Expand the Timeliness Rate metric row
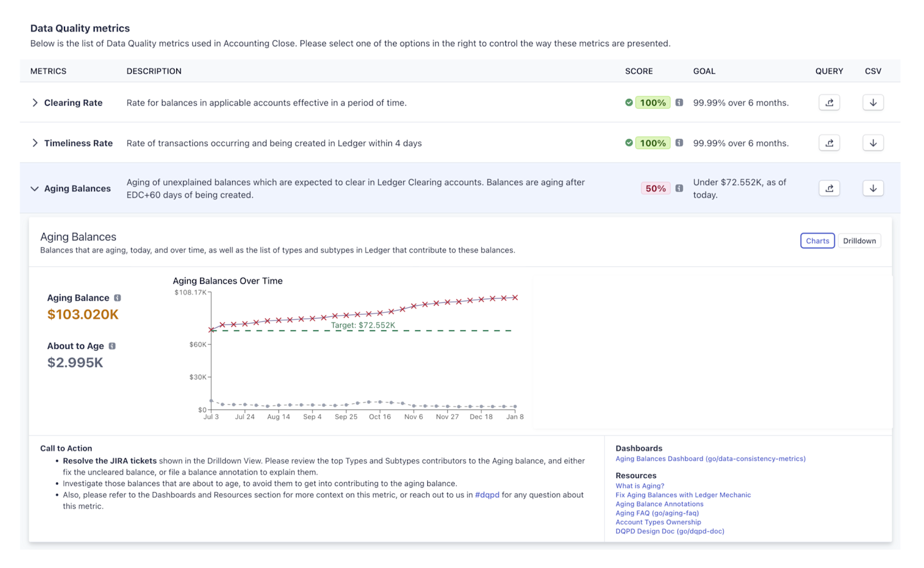This screenshot has height=568, width=924. [x=34, y=143]
